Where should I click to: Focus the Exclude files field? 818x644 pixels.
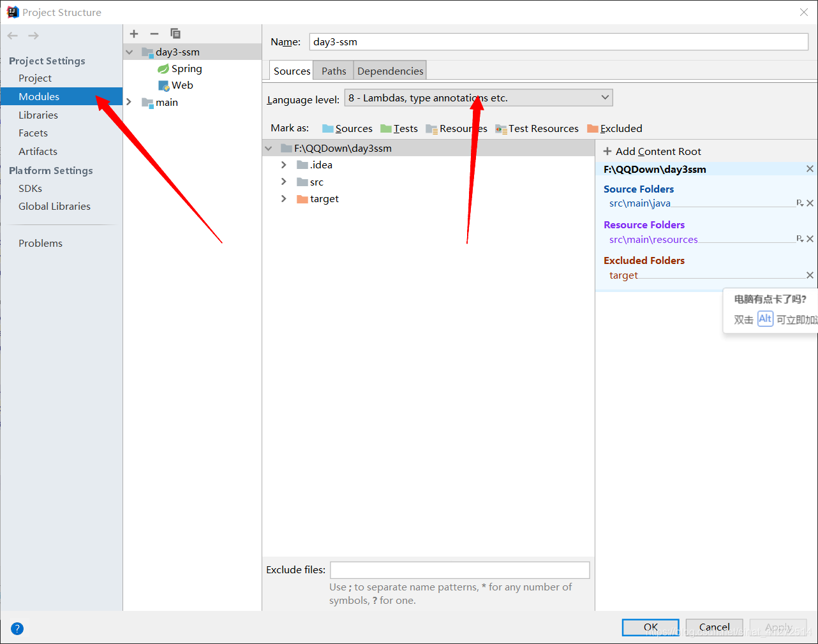point(460,570)
